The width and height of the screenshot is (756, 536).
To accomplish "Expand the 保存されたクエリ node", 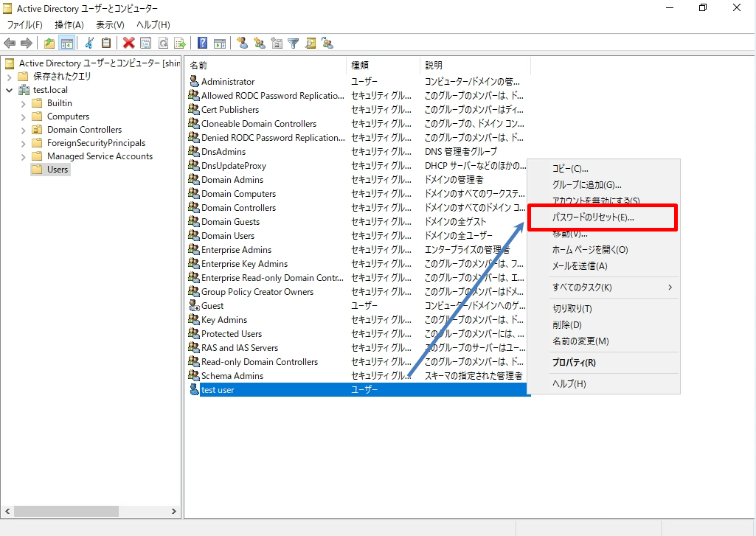I will 9,77.
